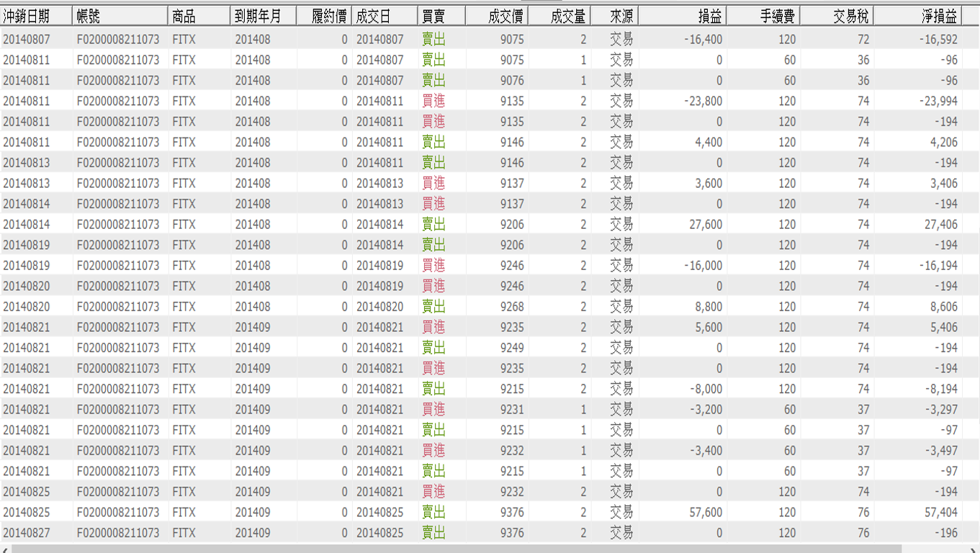Select the 交易稅 column header

[837, 16]
